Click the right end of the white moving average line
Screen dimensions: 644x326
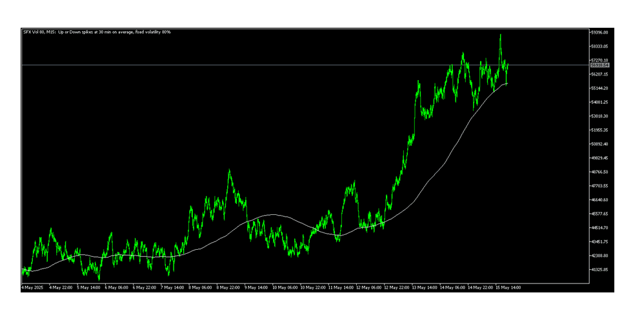pyautogui.click(x=508, y=83)
